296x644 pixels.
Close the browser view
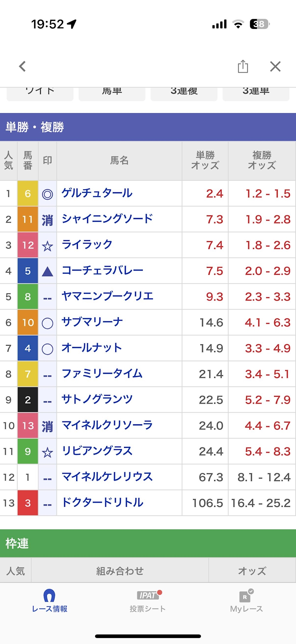point(275,66)
